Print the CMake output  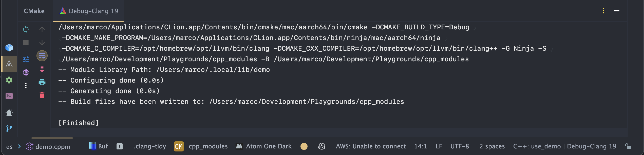(x=42, y=82)
